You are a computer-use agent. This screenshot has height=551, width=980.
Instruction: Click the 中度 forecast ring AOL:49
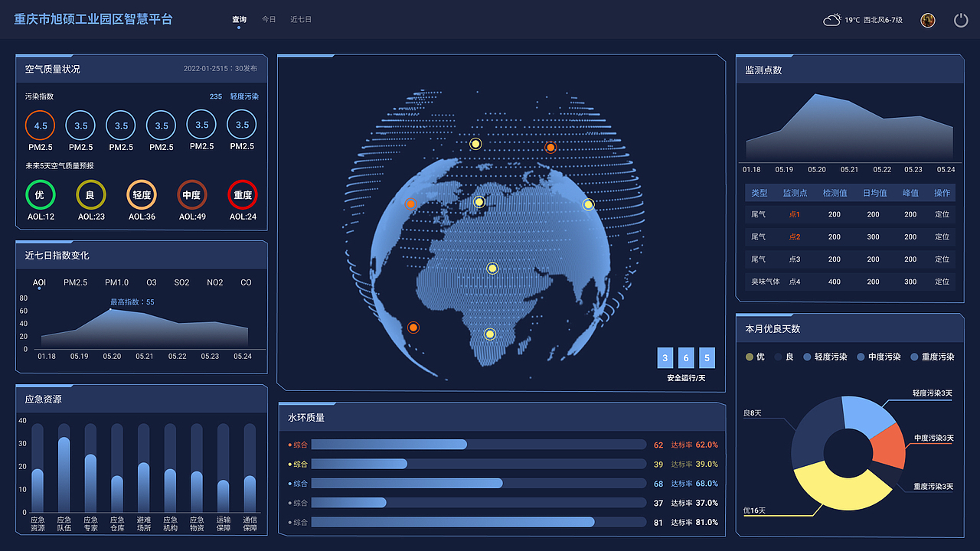tap(191, 195)
